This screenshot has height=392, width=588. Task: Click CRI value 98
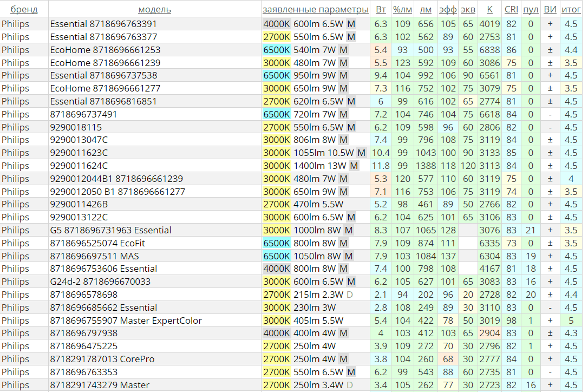511,321
